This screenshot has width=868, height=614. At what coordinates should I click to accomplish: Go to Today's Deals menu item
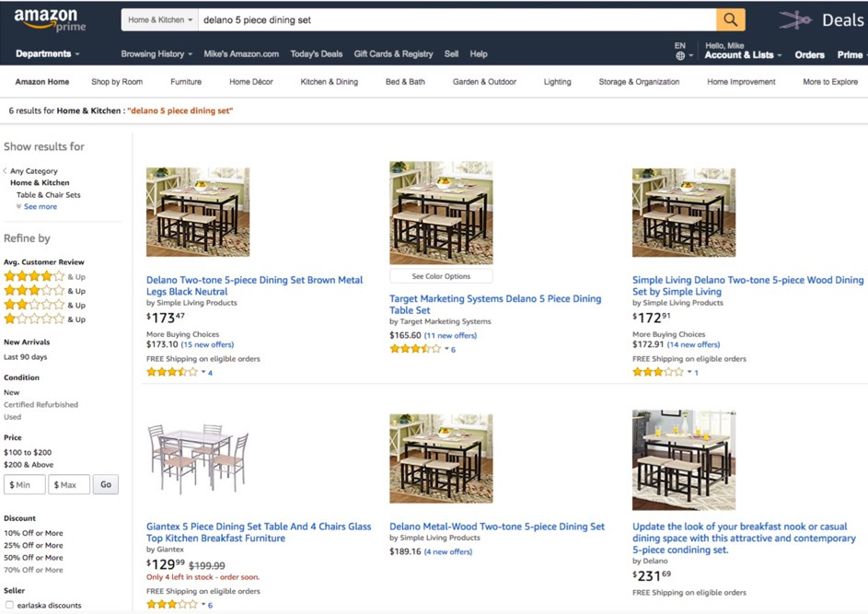316,54
